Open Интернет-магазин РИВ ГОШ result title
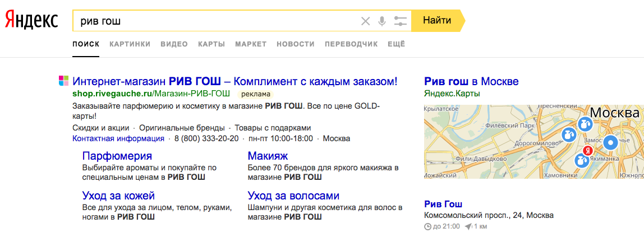The image size is (644, 237). (235, 81)
